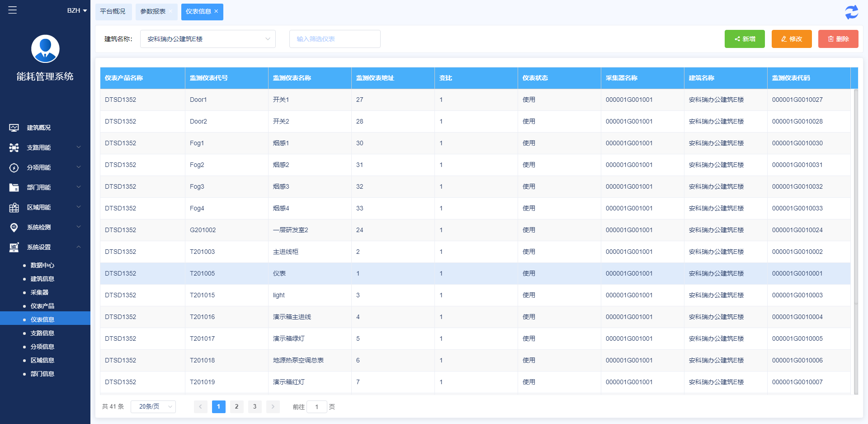Viewport: 868px width, 424px height.
Task: Select the T201003 table row
Action: tap(475, 252)
